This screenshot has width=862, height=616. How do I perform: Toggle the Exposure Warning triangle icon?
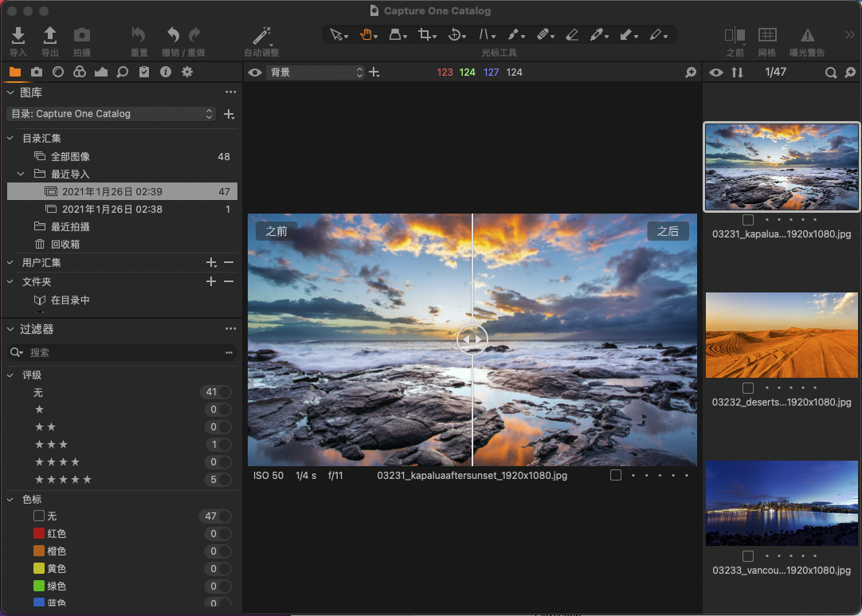pyautogui.click(x=807, y=36)
